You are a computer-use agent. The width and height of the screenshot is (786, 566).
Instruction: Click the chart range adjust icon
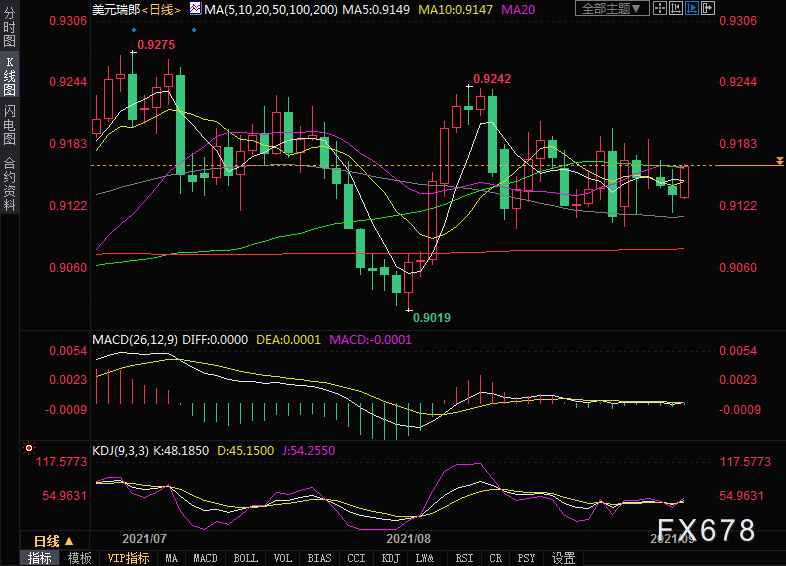tap(676, 8)
